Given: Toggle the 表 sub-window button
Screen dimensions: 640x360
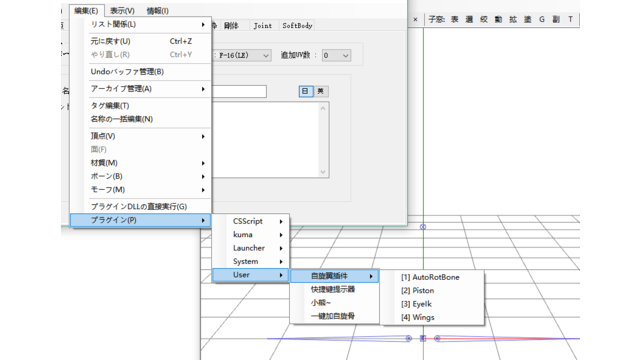Looking at the screenshot, I should 455,19.
